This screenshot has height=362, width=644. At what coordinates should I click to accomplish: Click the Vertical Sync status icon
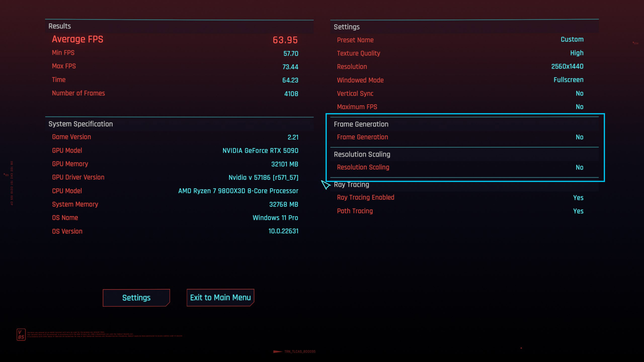point(579,93)
